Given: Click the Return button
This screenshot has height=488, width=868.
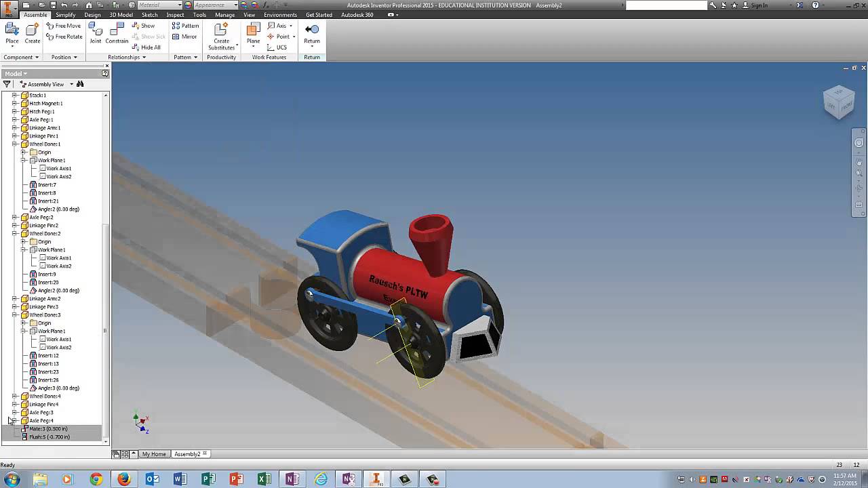Looking at the screenshot, I should 312,33.
